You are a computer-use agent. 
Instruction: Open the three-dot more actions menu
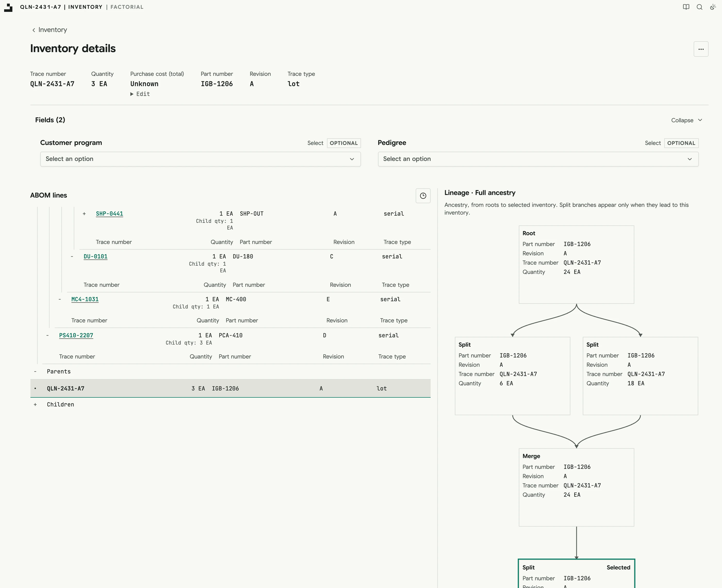click(x=701, y=49)
